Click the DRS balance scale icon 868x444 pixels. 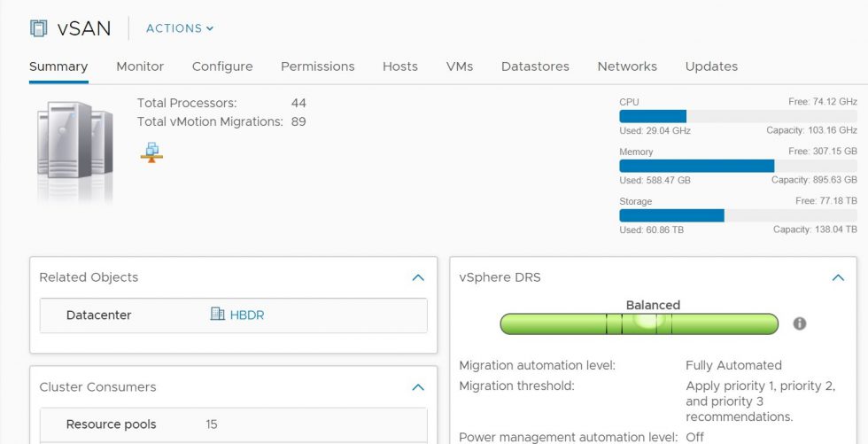(151, 152)
